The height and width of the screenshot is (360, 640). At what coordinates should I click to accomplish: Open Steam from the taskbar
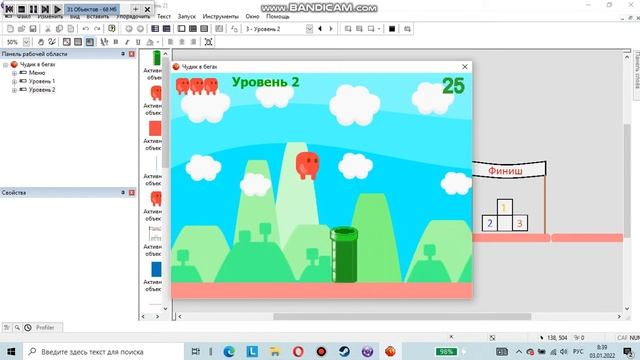(x=344, y=351)
